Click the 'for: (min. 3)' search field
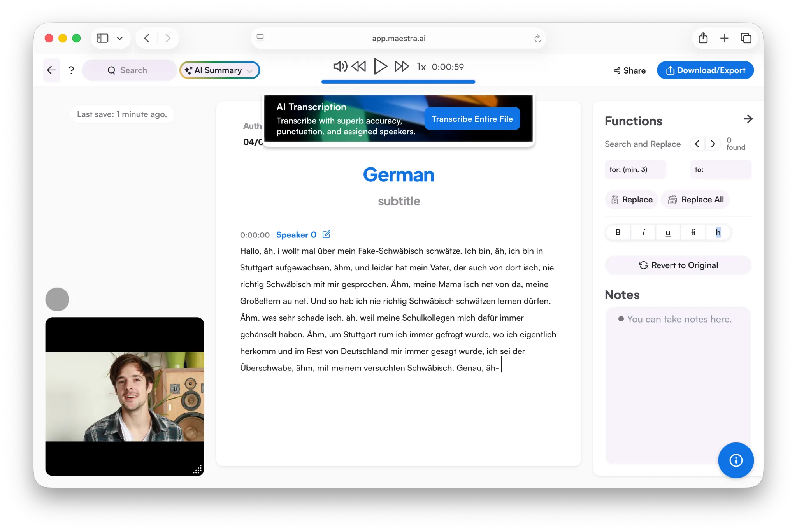 pos(635,170)
